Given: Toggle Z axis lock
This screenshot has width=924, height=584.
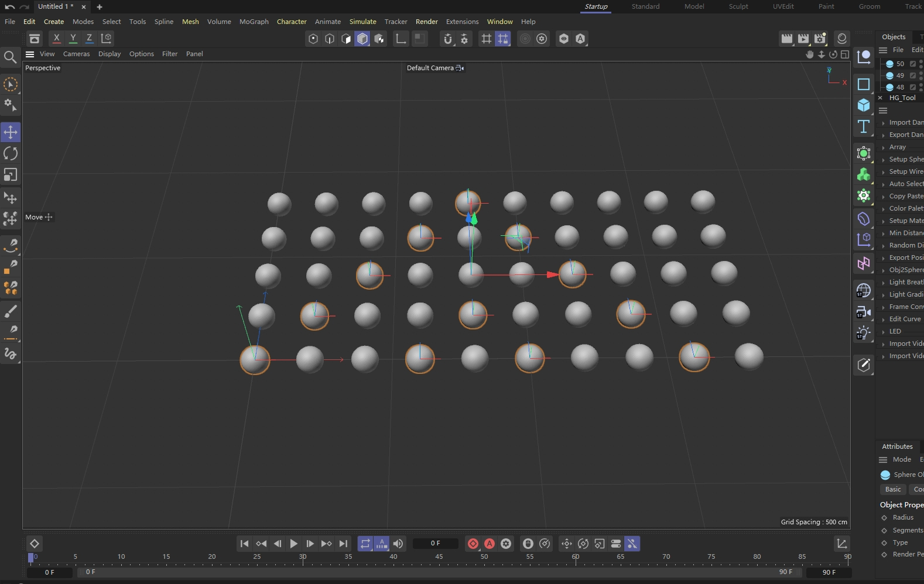Looking at the screenshot, I should click(89, 39).
